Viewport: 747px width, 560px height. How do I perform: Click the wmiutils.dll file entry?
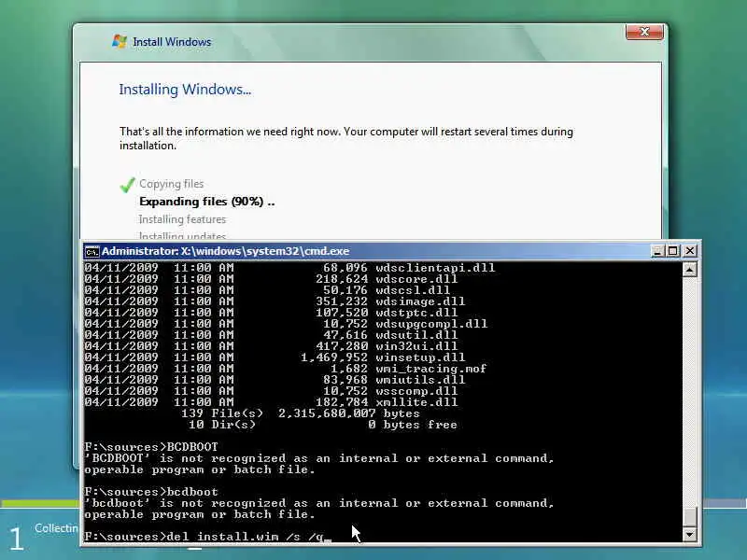[x=275, y=380]
